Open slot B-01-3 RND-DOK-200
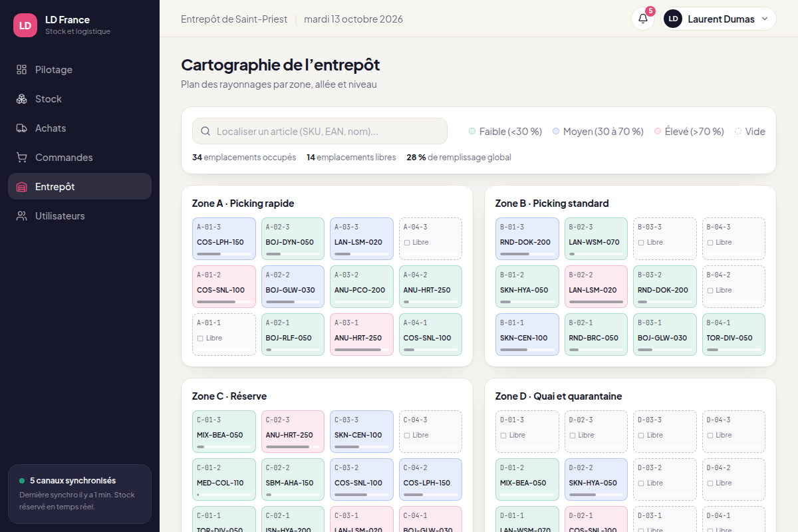This screenshot has width=798, height=532. pos(527,239)
